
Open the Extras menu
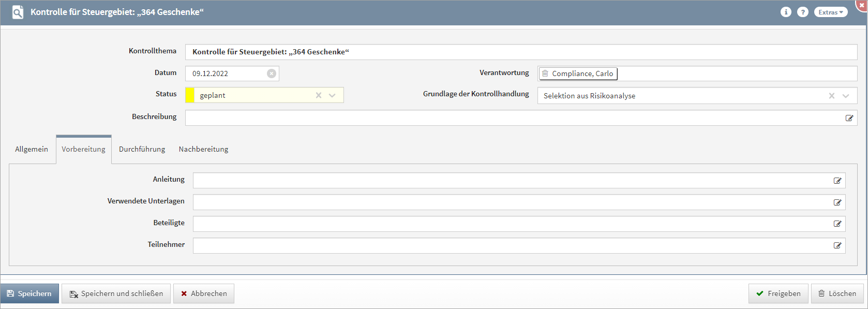click(830, 12)
